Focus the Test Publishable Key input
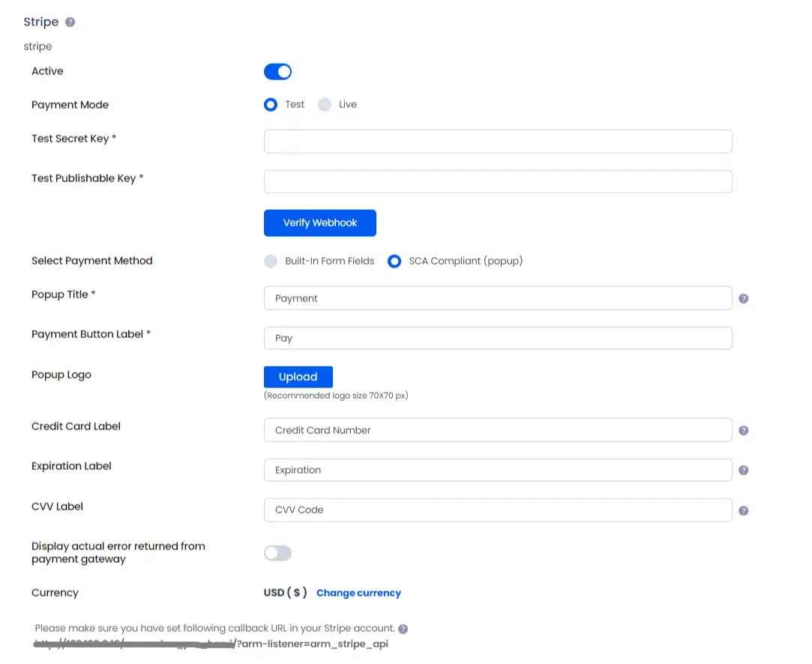 498,181
